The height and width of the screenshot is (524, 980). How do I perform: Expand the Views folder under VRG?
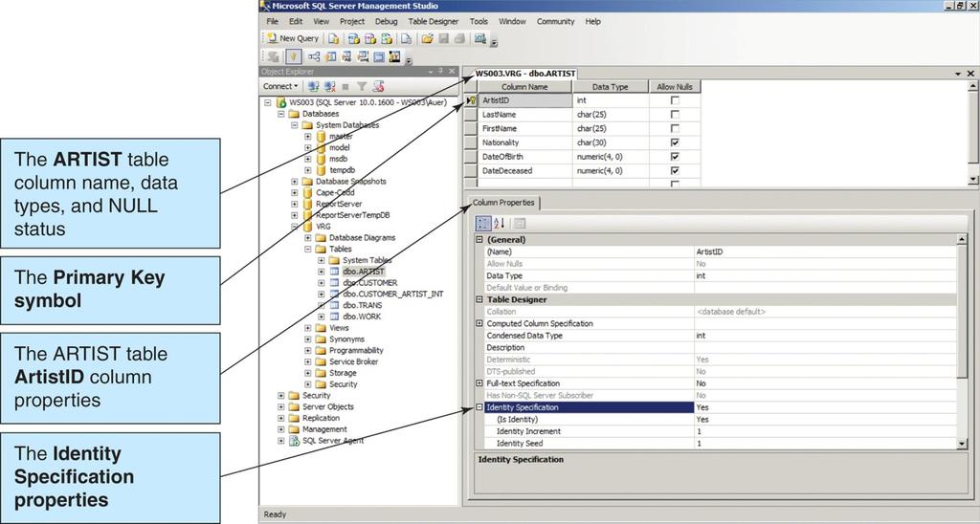tap(307, 328)
